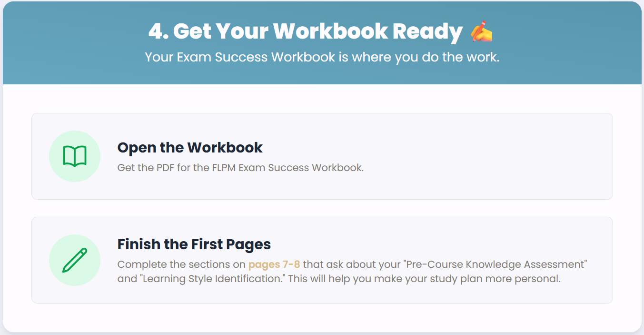Click the open book icon

75,156
